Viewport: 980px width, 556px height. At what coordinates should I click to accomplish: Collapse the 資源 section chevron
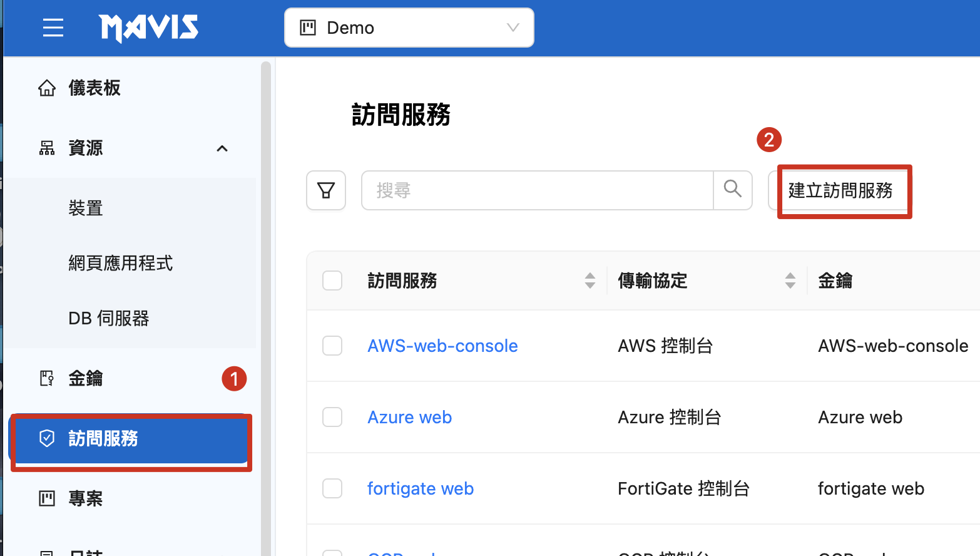222,148
